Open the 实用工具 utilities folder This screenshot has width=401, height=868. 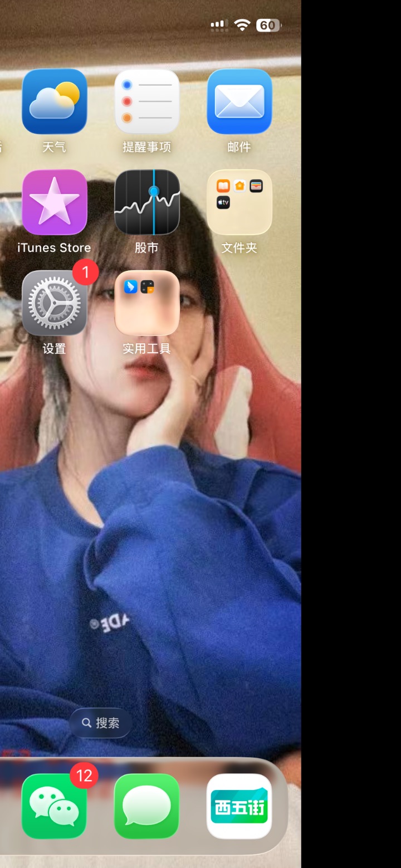(x=147, y=303)
